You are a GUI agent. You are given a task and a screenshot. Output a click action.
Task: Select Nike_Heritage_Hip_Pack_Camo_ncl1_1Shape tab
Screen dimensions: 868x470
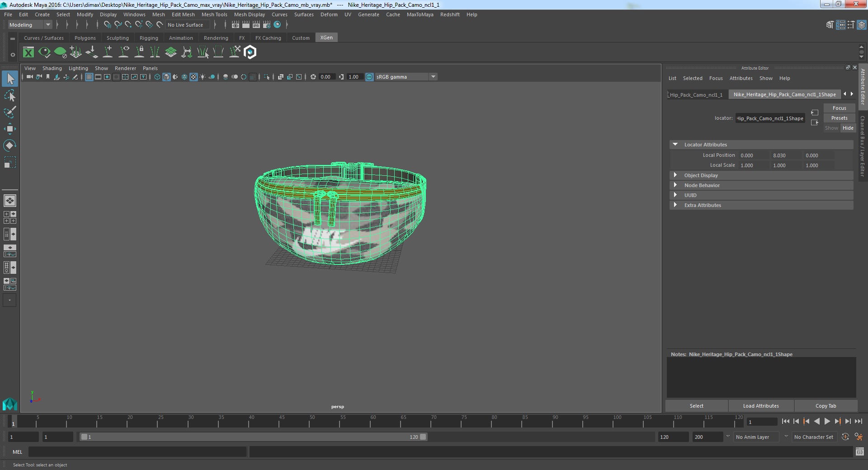[x=784, y=94]
